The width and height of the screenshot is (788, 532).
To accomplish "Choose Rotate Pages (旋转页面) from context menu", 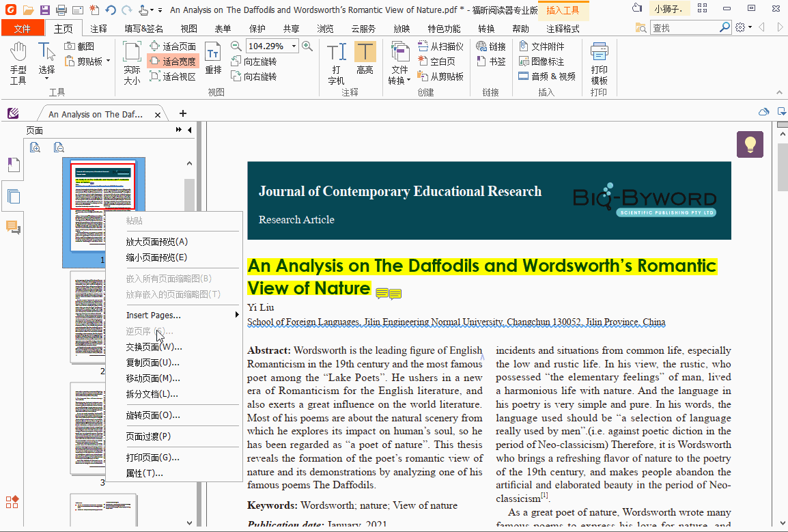I will pyautogui.click(x=153, y=415).
